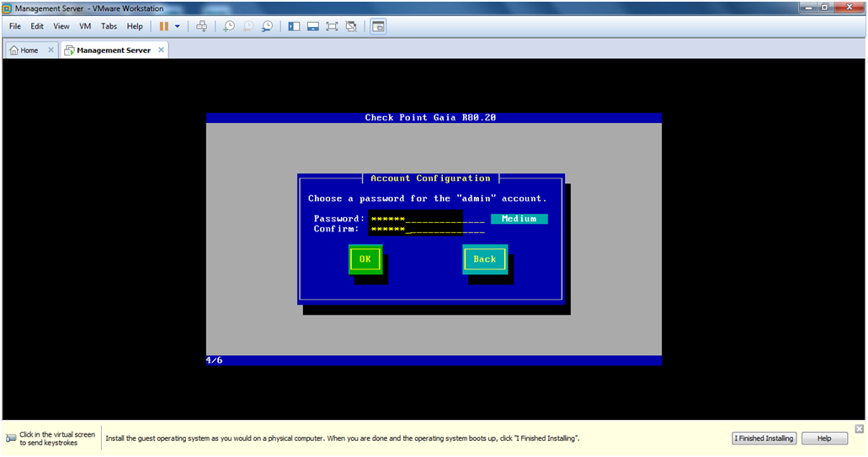Enter full screen mode via toolbar icon
The height and width of the screenshot is (457, 868).
[332, 26]
